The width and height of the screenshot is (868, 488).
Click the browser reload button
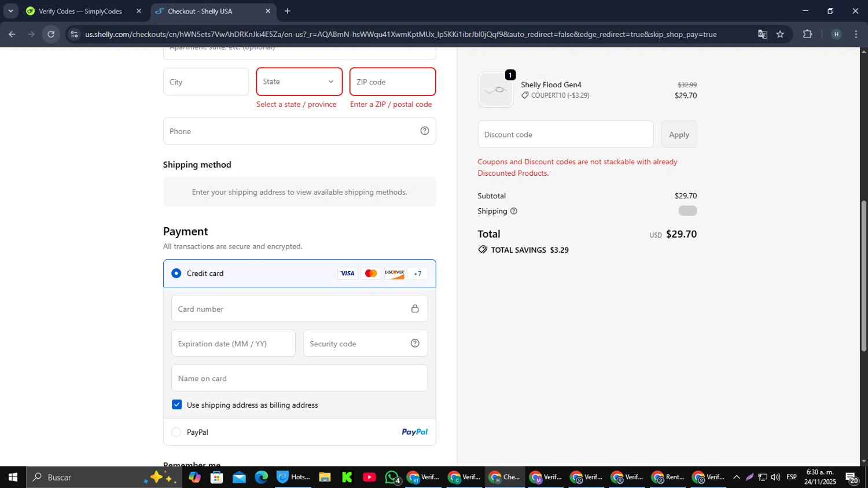point(51,34)
